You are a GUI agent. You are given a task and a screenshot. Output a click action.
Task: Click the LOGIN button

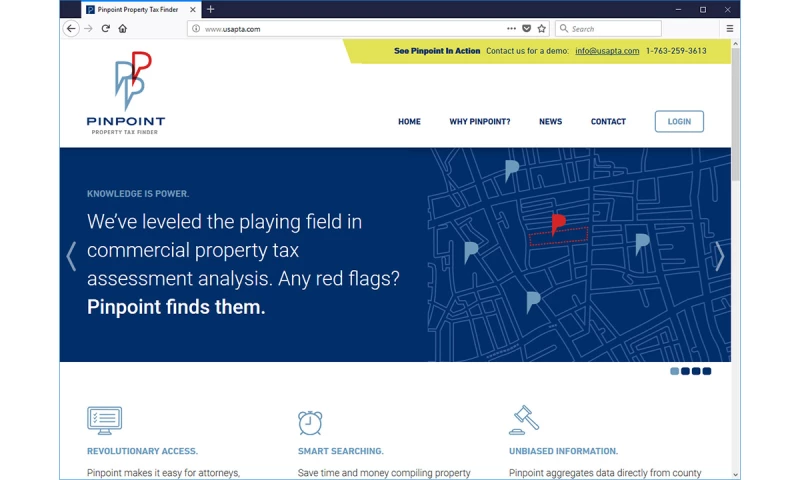tap(679, 121)
